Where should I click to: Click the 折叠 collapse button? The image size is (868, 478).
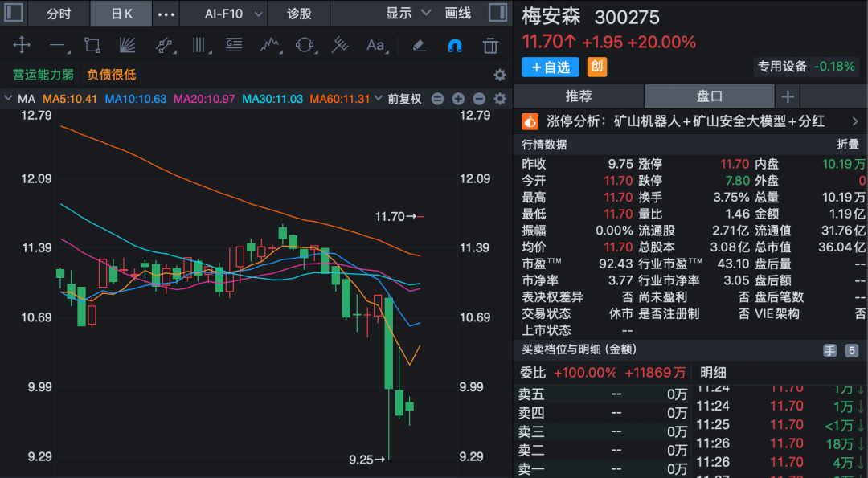[848, 145]
